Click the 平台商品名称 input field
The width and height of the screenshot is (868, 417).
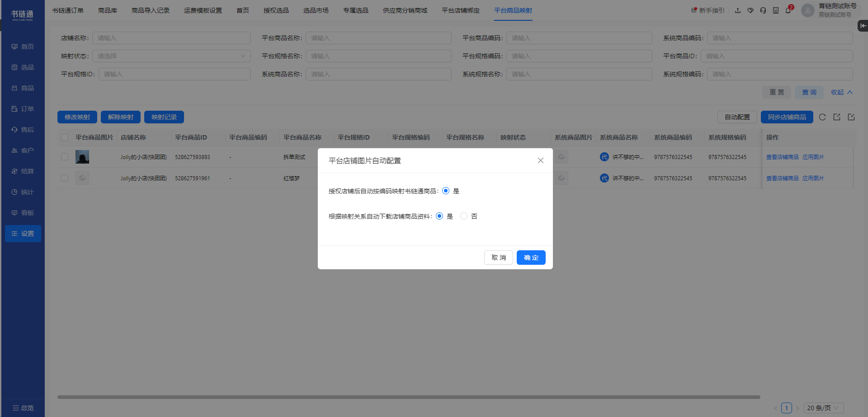(x=378, y=38)
